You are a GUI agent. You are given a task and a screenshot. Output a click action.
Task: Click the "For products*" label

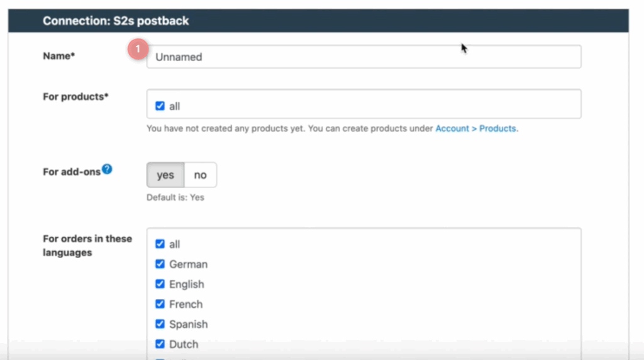tap(75, 97)
